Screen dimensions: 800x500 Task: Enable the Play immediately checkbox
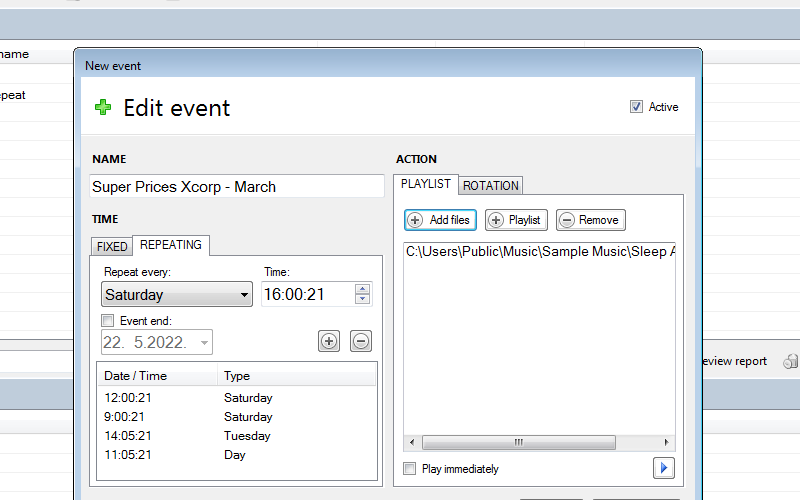[410, 468]
